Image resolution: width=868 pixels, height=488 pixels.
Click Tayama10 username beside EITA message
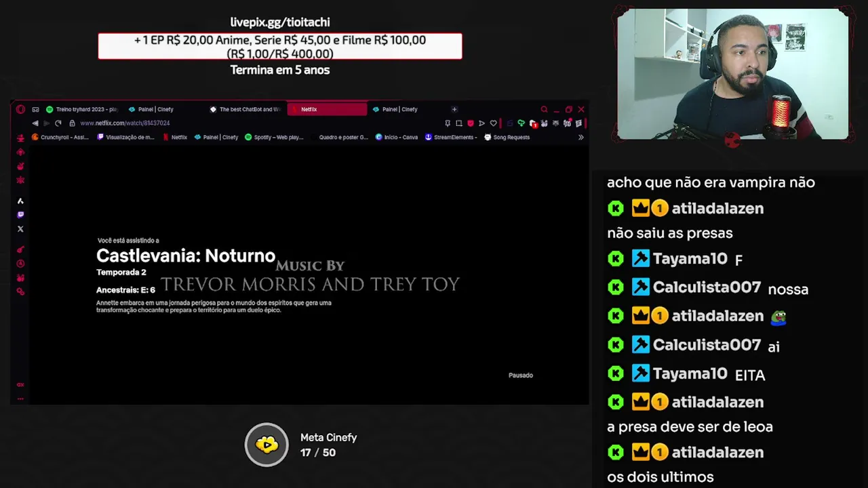(690, 373)
